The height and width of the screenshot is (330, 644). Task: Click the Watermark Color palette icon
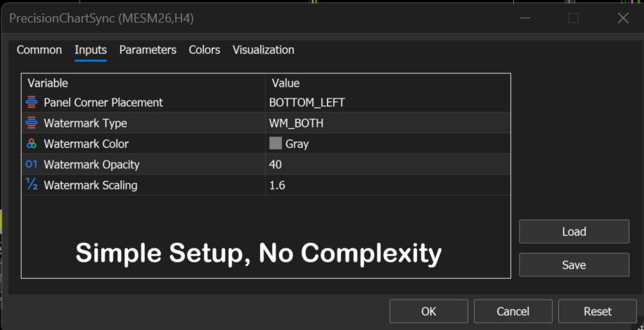point(32,144)
